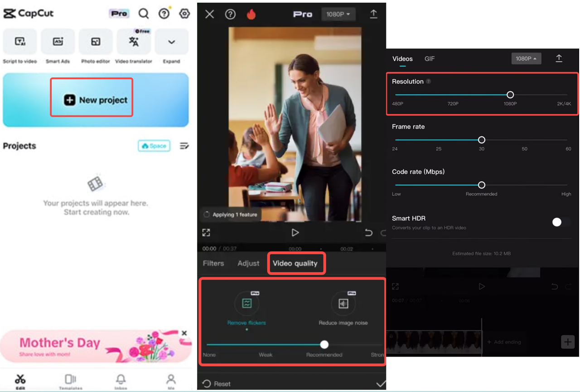Screen dimensions: 580x392
Task: Open the Photo editor
Action: click(x=96, y=45)
